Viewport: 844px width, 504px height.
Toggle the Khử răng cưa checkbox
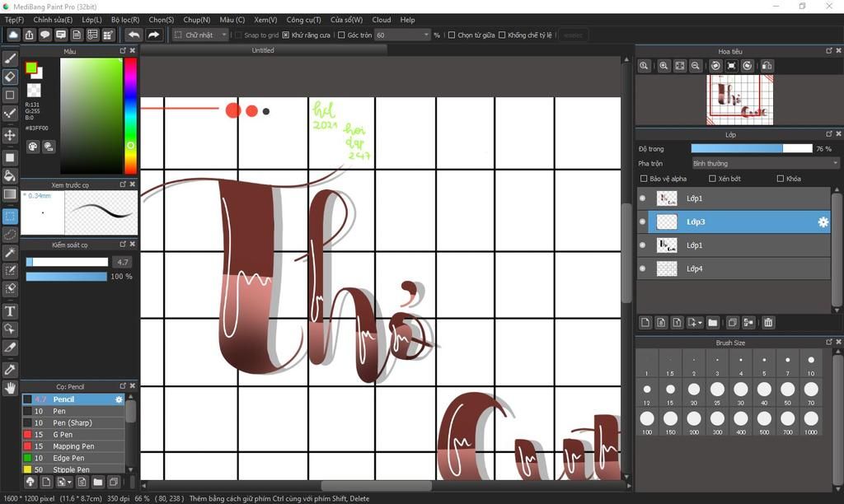[286, 35]
